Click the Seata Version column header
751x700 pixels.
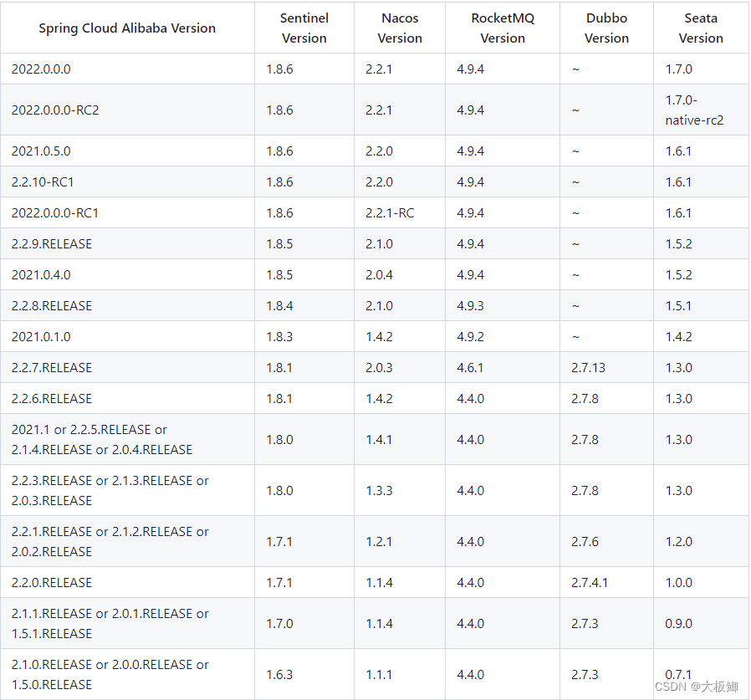[701, 28]
